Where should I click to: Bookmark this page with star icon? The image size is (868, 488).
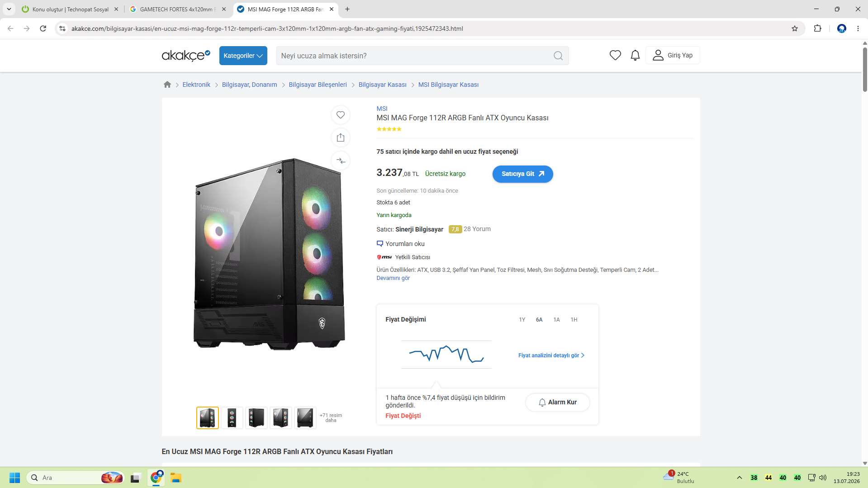(795, 28)
